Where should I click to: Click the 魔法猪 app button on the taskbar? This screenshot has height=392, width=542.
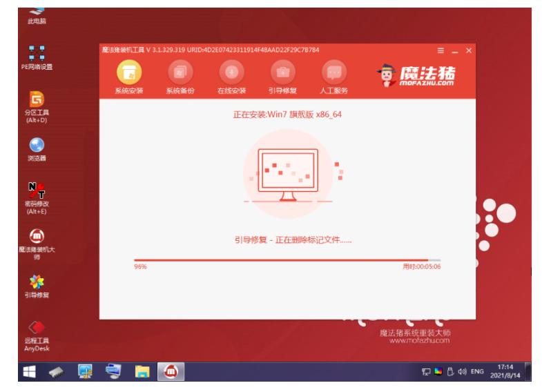(x=171, y=371)
